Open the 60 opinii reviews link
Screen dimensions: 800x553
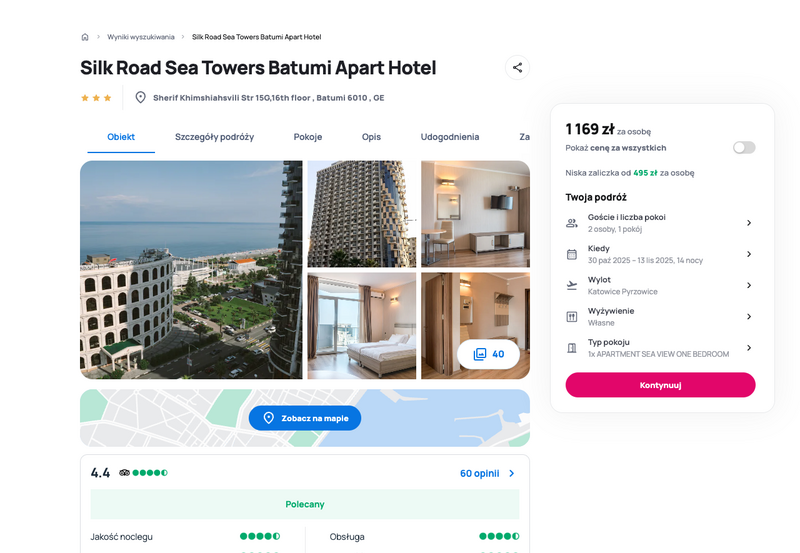click(487, 473)
